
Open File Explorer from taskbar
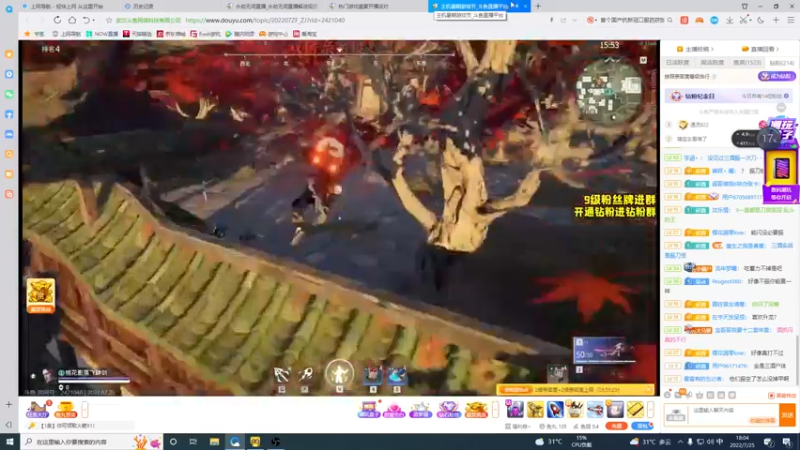tap(214, 442)
